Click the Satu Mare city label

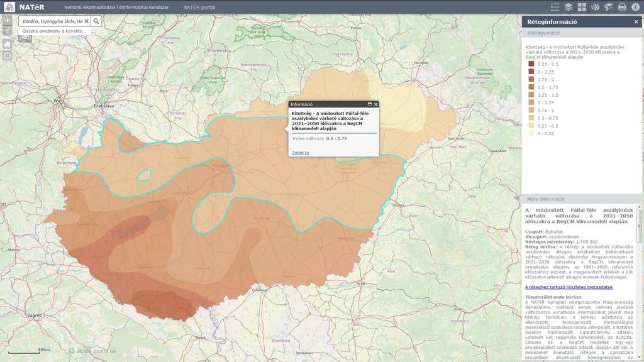(x=457, y=139)
